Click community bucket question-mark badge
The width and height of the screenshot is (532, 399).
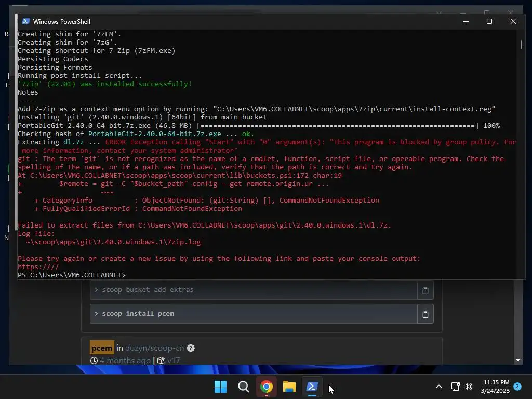pos(191,348)
